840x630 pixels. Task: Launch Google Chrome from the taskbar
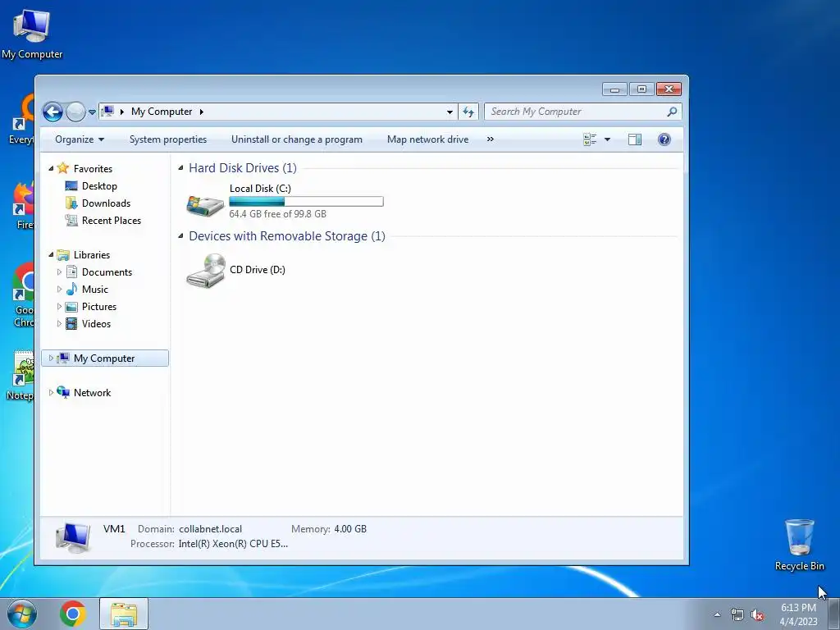click(73, 614)
